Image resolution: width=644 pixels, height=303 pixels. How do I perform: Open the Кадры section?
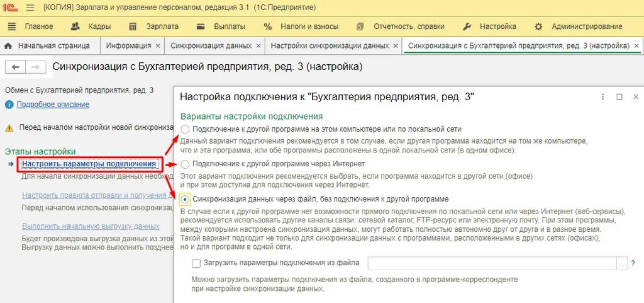[x=99, y=26]
